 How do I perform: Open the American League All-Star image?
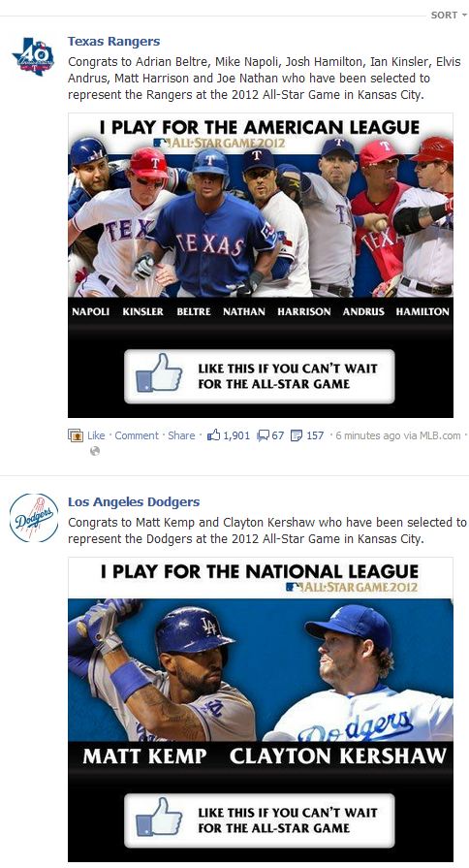coord(261,265)
